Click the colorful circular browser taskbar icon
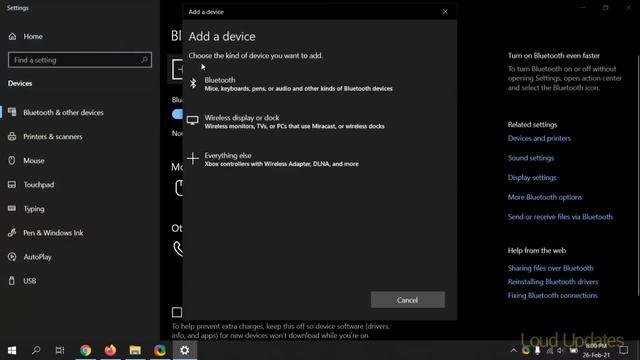The height and width of the screenshot is (360, 640). [160, 350]
